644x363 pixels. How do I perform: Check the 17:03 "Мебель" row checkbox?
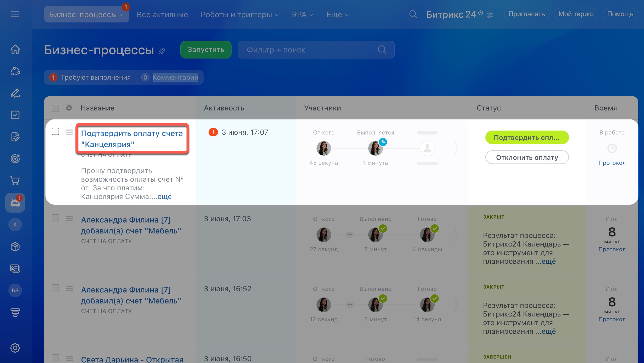click(55, 218)
